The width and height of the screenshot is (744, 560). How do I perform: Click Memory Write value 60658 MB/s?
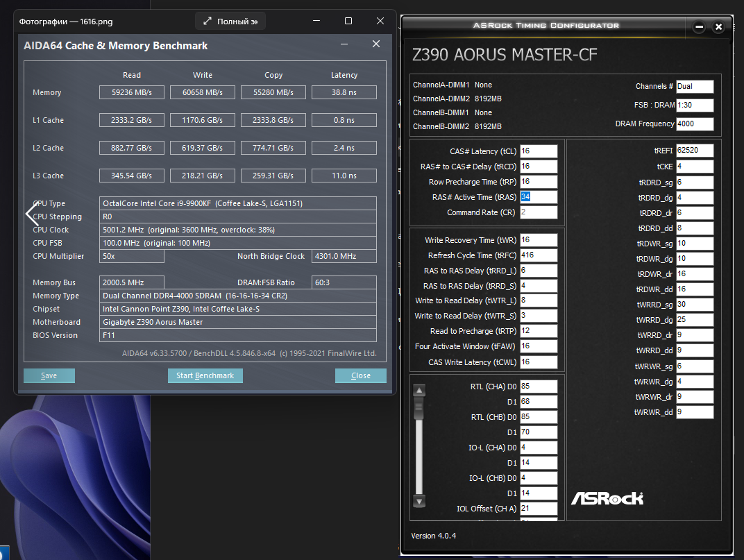tap(203, 92)
